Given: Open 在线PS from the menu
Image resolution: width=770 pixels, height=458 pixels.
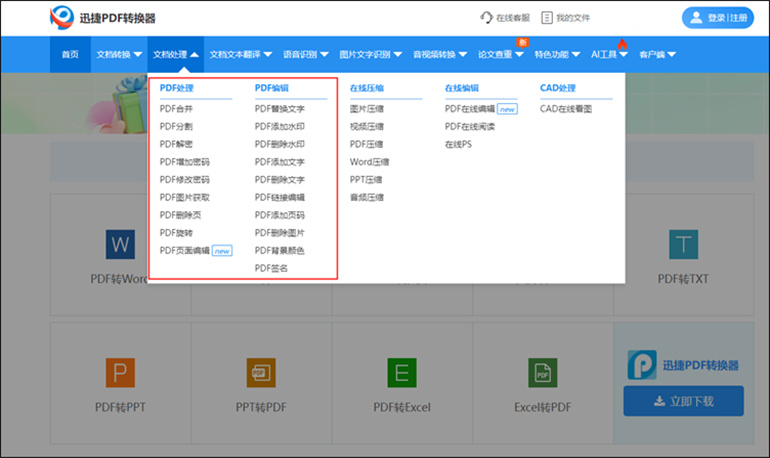Looking at the screenshot, I should [458, 144].
